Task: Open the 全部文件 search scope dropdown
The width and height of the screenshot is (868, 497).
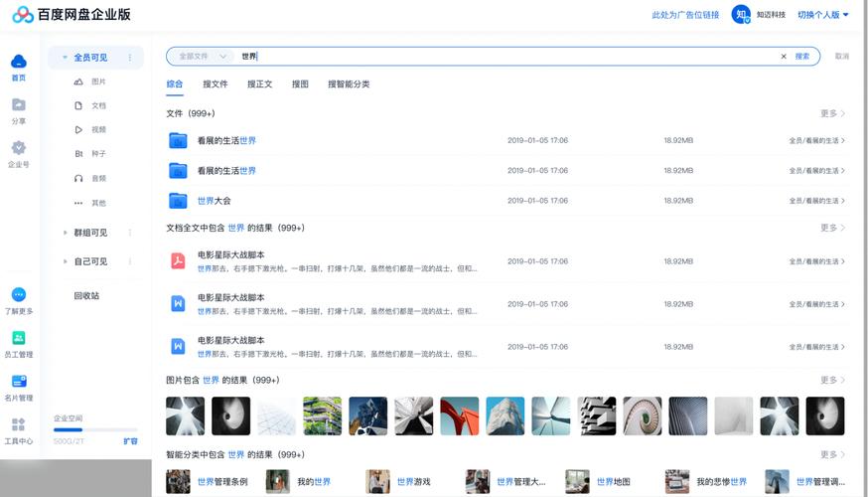Action: [x=202, y=56]
